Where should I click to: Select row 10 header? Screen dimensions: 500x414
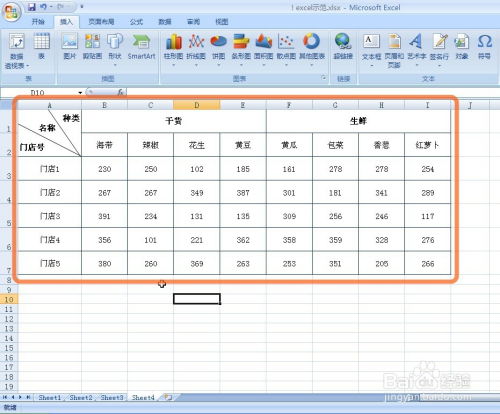[9, 299]
